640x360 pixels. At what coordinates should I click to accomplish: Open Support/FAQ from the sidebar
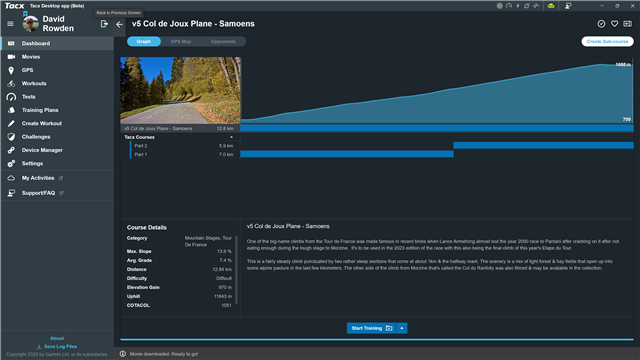[x=57, y=193]
